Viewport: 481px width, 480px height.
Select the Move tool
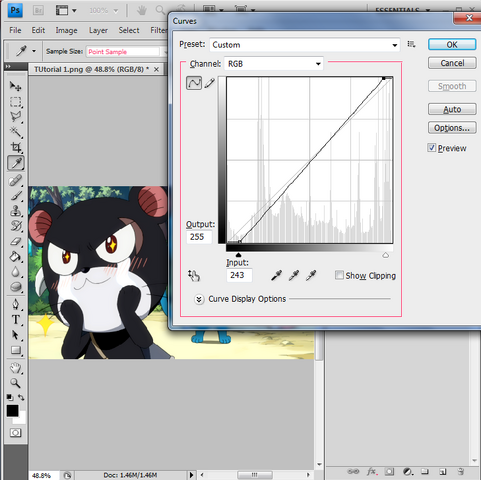tap(15, 87)
